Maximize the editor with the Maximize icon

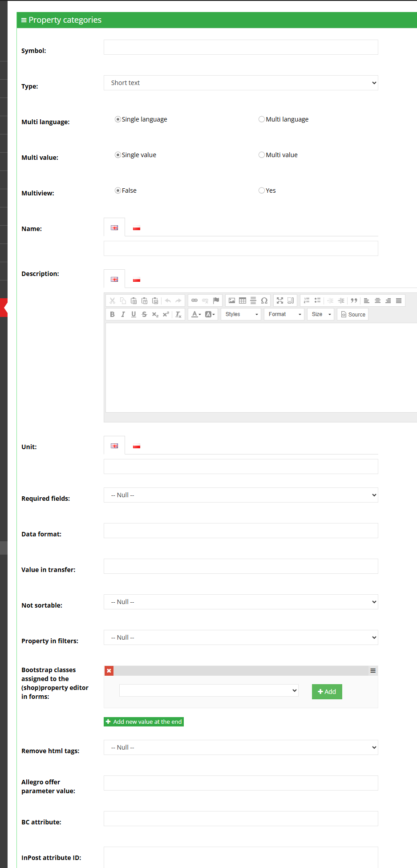tap(280, 300)
